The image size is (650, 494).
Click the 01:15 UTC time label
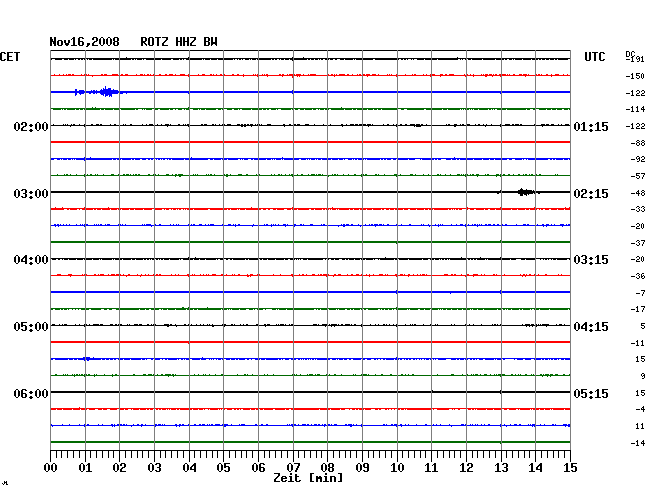pos(591,126)
